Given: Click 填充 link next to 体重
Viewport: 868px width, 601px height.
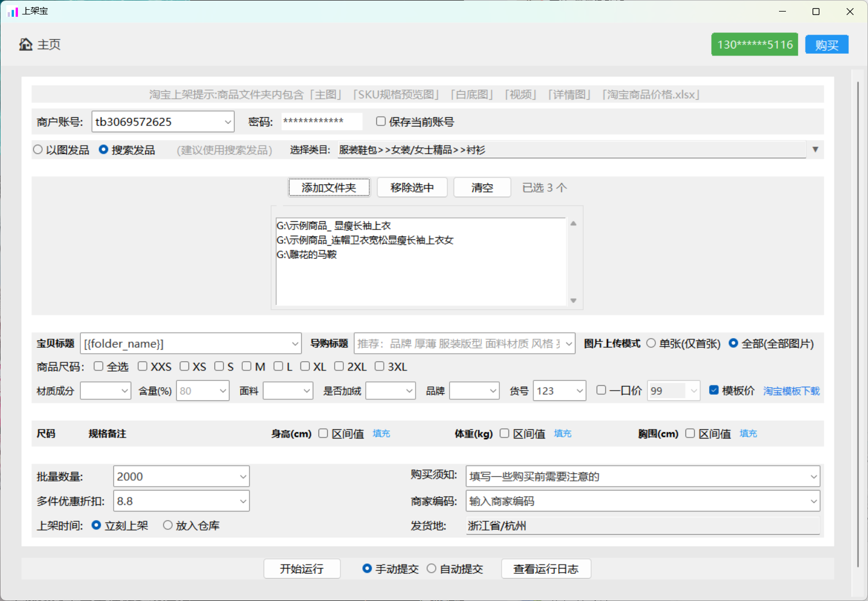Looking at the screenshot, I should click(x=563, y=433).
